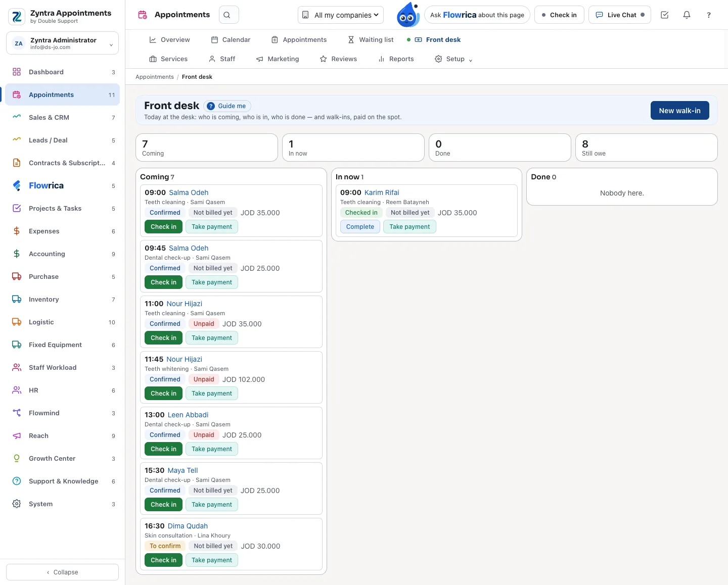Click the header Check in button

[x=559, y=15]
